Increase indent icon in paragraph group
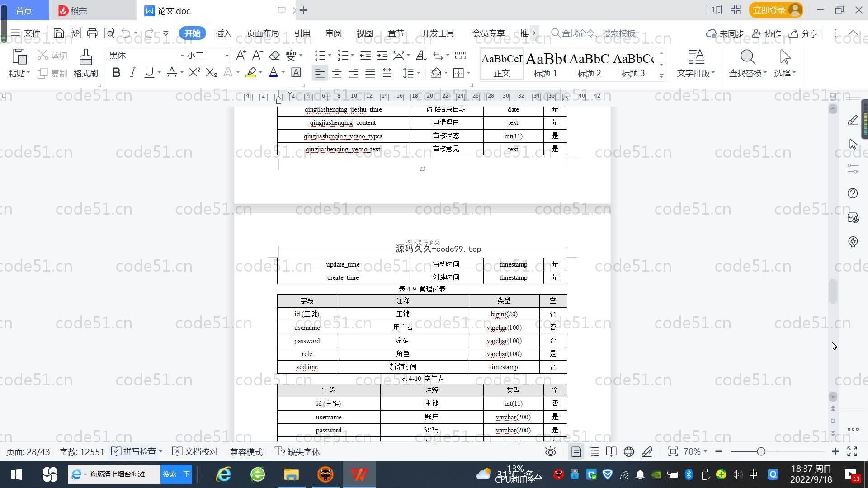 point(382,55)
